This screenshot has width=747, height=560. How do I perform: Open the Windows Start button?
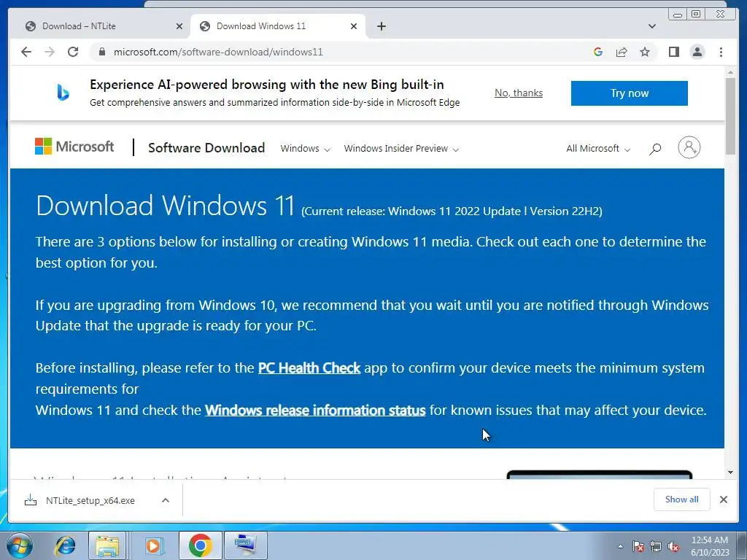[x=20, y=545]
